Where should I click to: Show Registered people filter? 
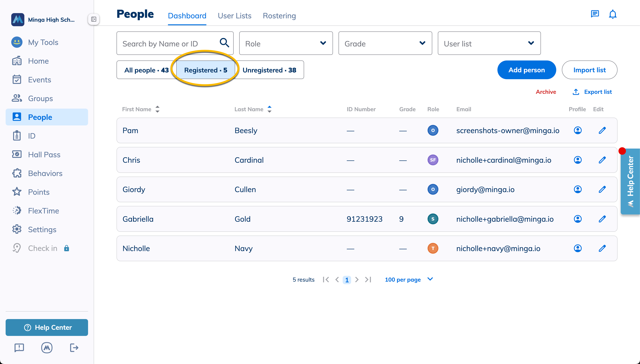[206, 70]
